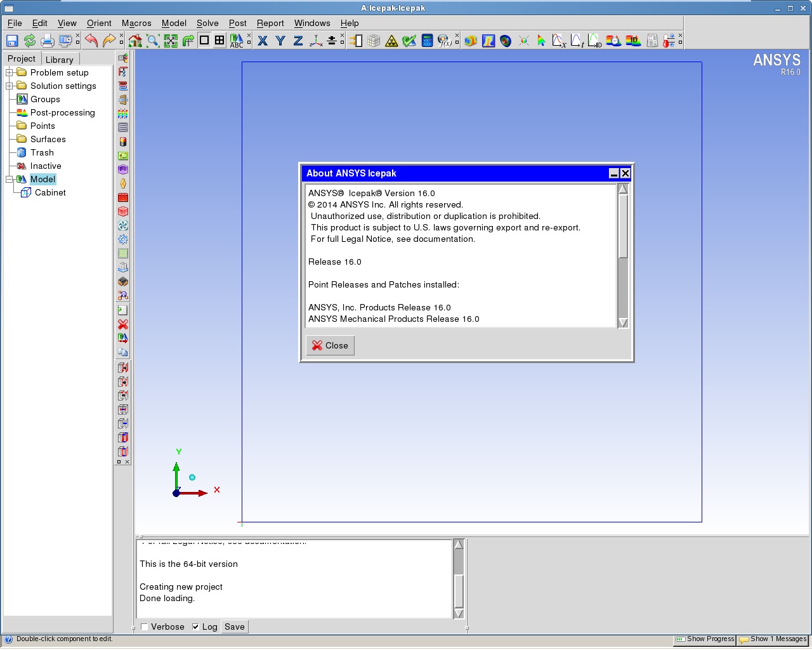Click the Object face post-processing icon
The image size is (812, 650).
point(470,41)
